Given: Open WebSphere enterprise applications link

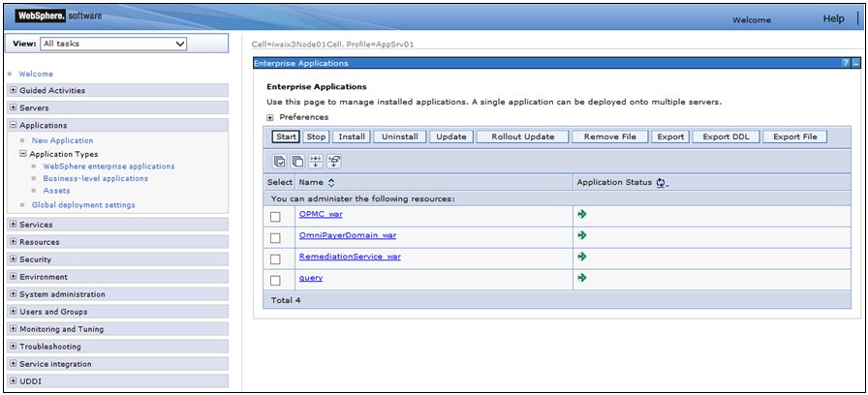Looking at the screenshot, I should click(x=108, y=166).
